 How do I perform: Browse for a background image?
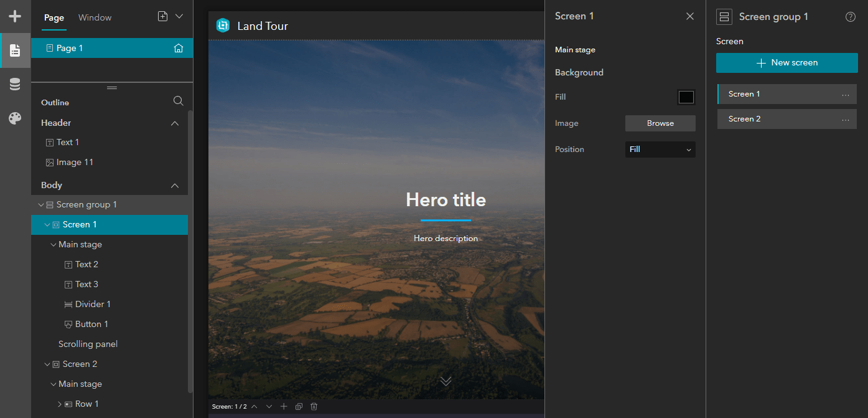pos(660,123)
